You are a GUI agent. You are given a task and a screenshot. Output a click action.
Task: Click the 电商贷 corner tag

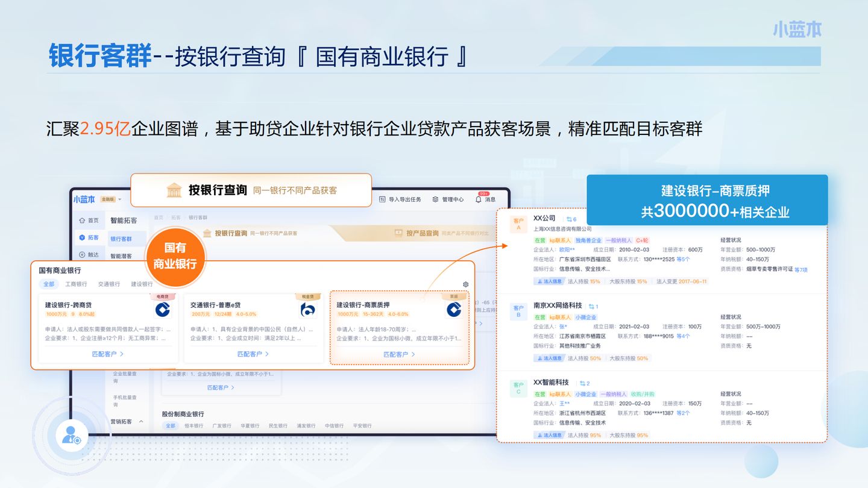tap(163, 296)
